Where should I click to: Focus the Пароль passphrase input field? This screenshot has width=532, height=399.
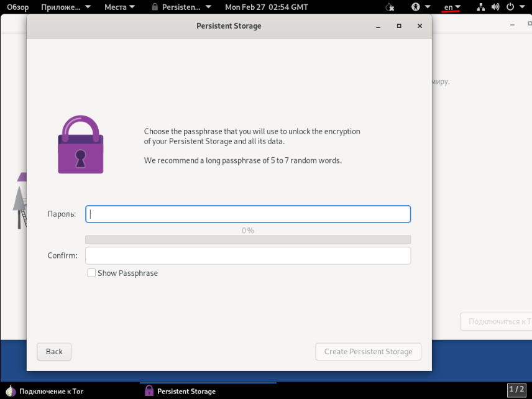tap(247, 214)
